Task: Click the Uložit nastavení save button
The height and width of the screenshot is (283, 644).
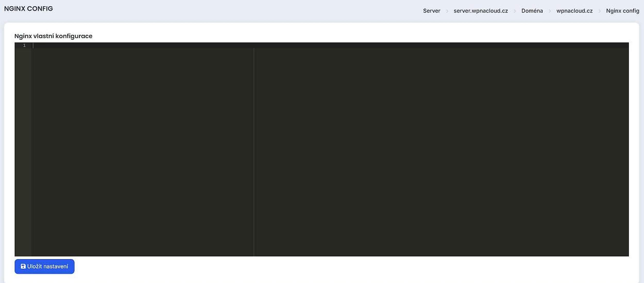Action: point(45,266)
